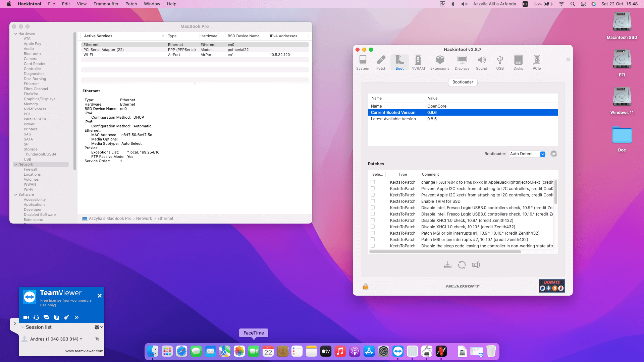
Task: Click Network in the System Information path bar
Action: tap(144, 219)
